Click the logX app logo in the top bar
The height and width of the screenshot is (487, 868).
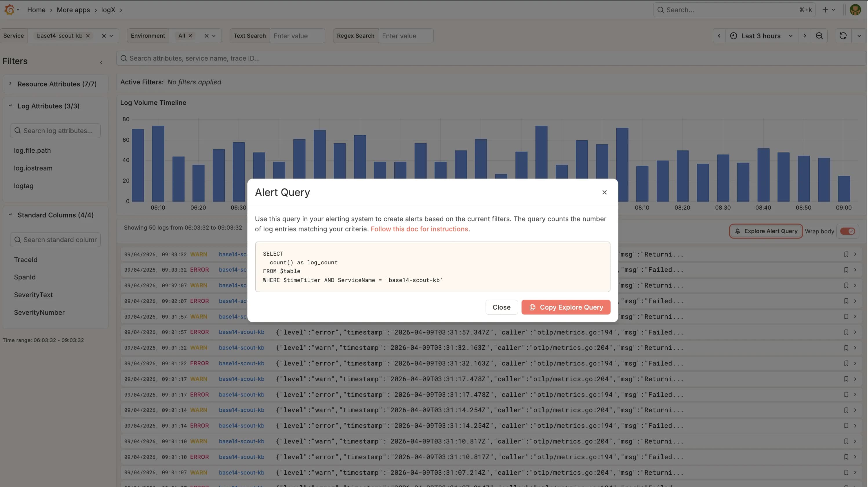pyautogui.click(x=10, y=10)
